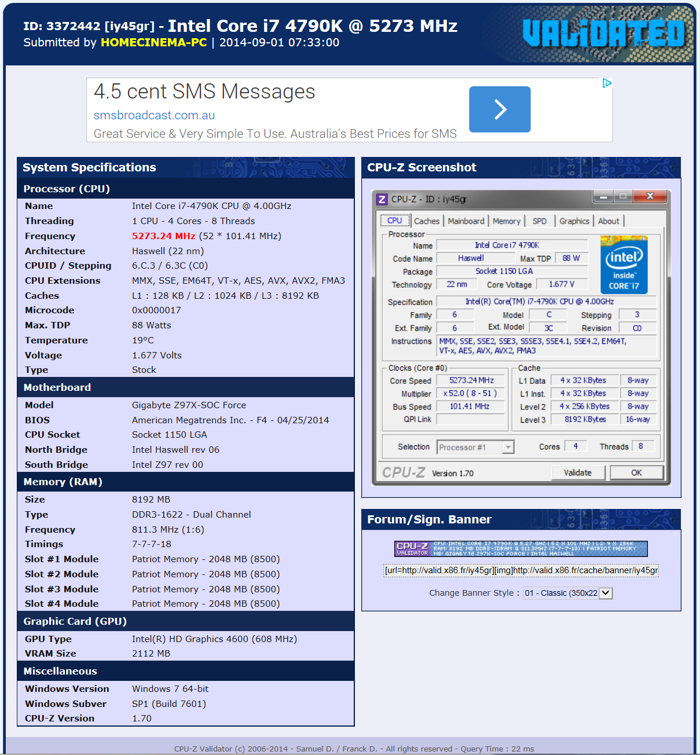Screen dimensions: 700x755
Task: Click the AdChoices icon on the ad
Action: 607,83
